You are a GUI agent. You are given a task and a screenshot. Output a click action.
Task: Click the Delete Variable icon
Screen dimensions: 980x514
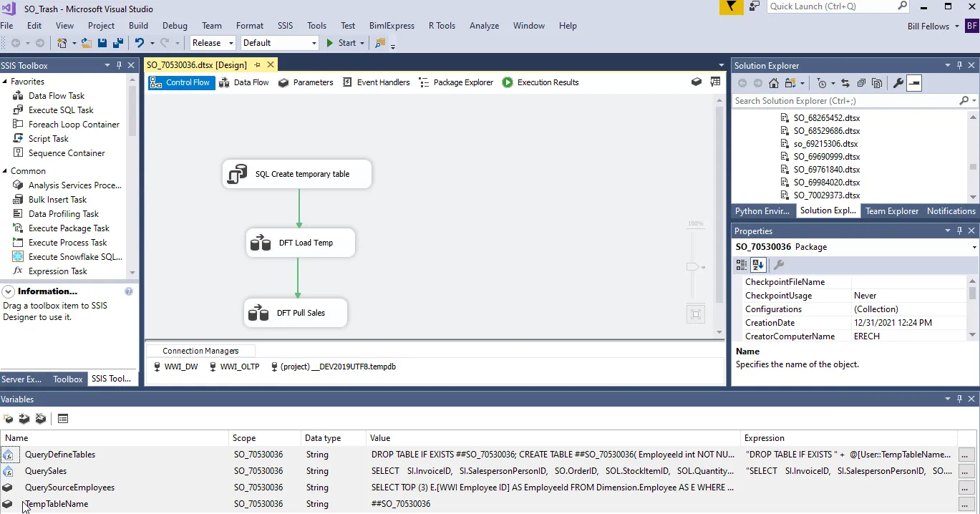point(41,419)
